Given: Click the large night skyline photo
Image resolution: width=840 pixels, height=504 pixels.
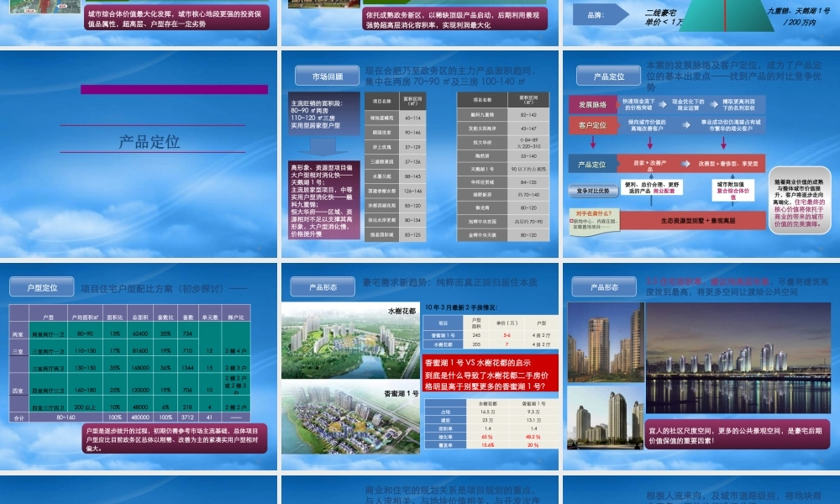Looking at the screenshot, I should click(738, 359).
